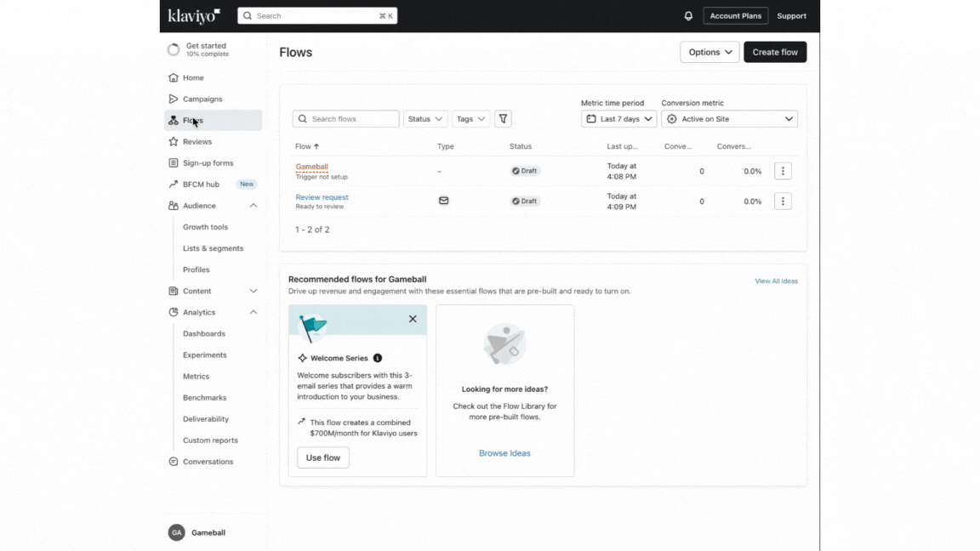Open the Review request flow link

point(322,196)
